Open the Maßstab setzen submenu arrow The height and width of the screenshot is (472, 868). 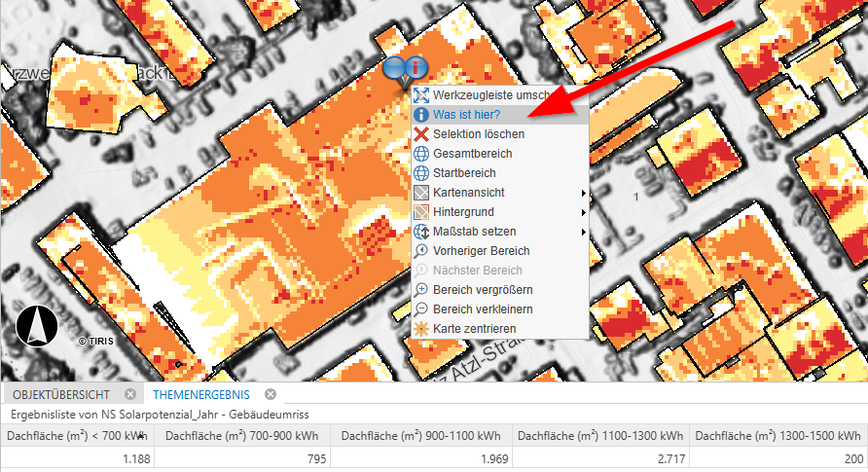pyautogui.click(x=583, y=232)
